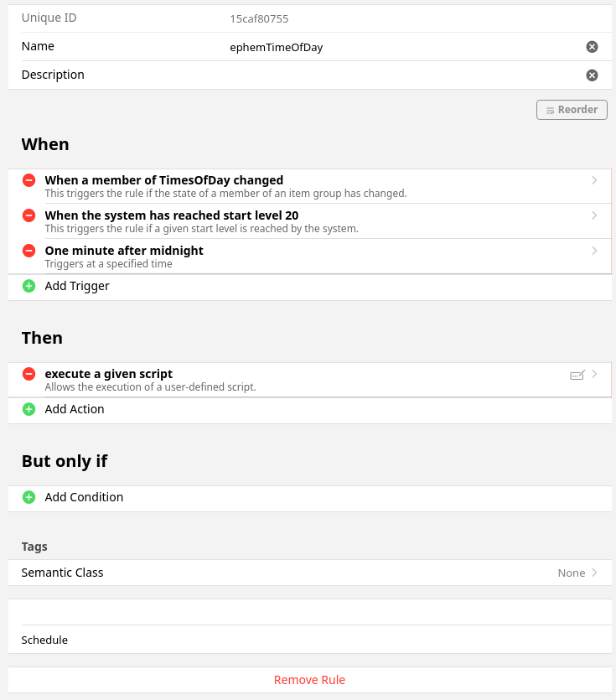Screen dimensions: 616x700
Task: Open the start level 20 trigger chevron
Action: (594, 215)
